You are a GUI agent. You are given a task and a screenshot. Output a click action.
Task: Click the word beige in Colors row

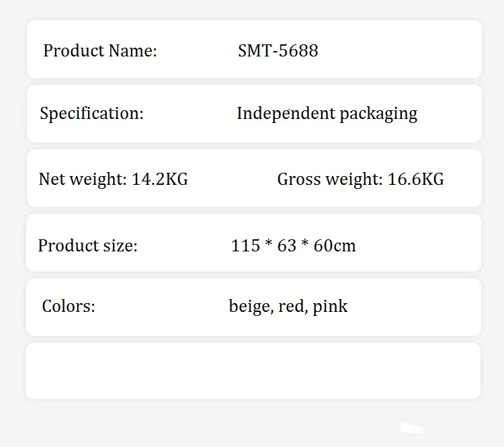(x=251, y=307)
